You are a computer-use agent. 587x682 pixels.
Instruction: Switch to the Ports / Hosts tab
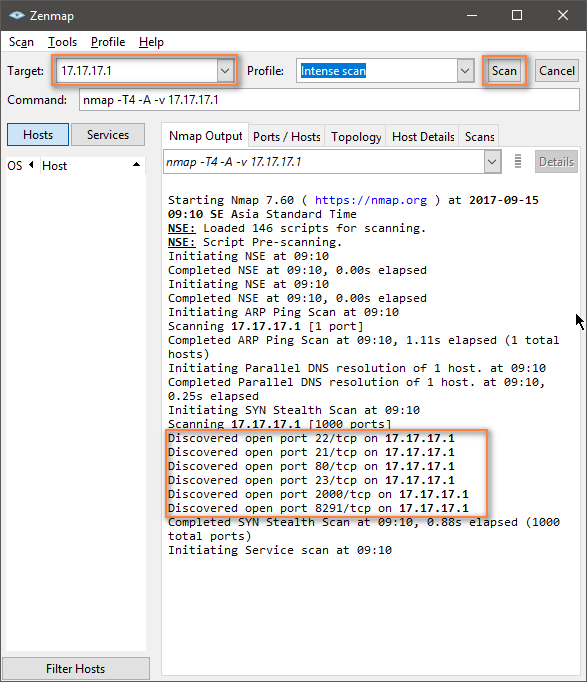(287, 137)
